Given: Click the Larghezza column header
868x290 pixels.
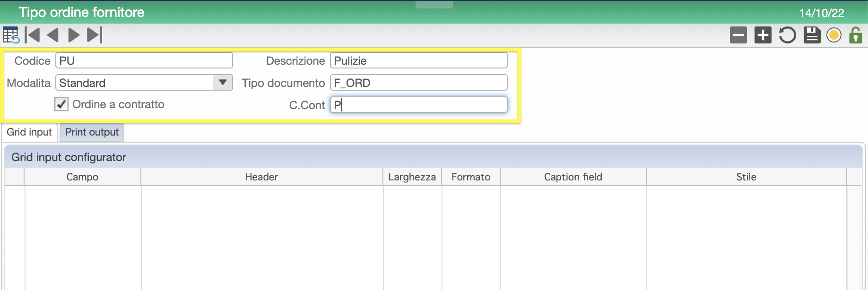Looking at the screenshot, I should pyautogui.click(x=412, y=177).
